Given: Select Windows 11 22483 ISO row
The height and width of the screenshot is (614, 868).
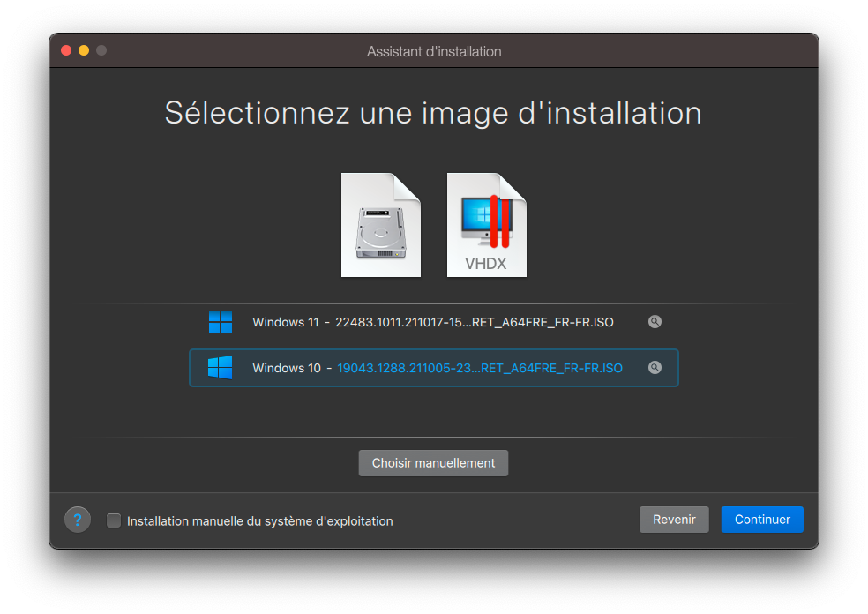Looking at the screenshot, I should 433,322.
